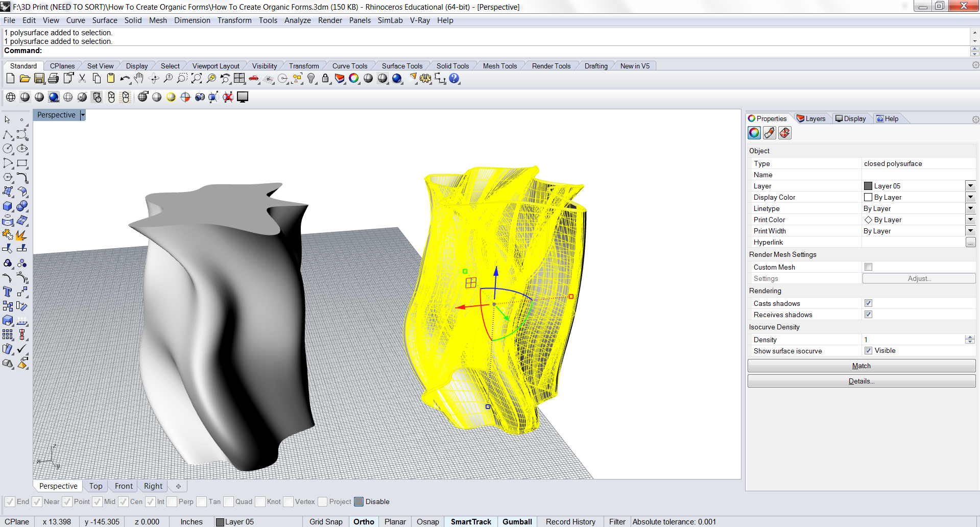Uncheck Casts shadows
The width and height of the screenshot is (980, 527).
click(868, 303)
